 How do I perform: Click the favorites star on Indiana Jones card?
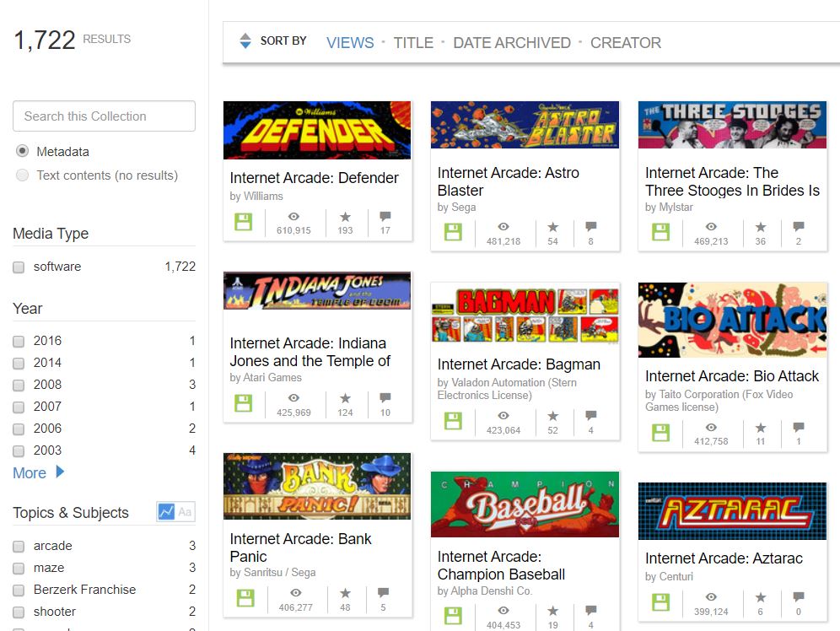point(346,398)
